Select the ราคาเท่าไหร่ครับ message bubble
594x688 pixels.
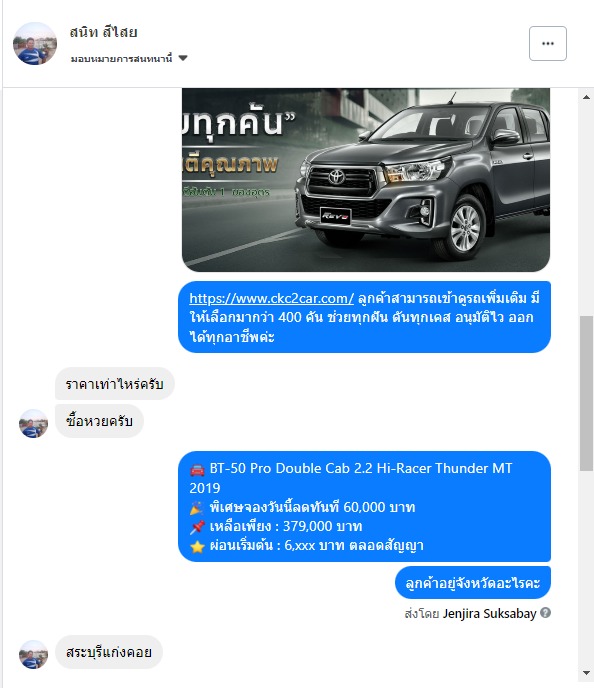pos(115,383)
